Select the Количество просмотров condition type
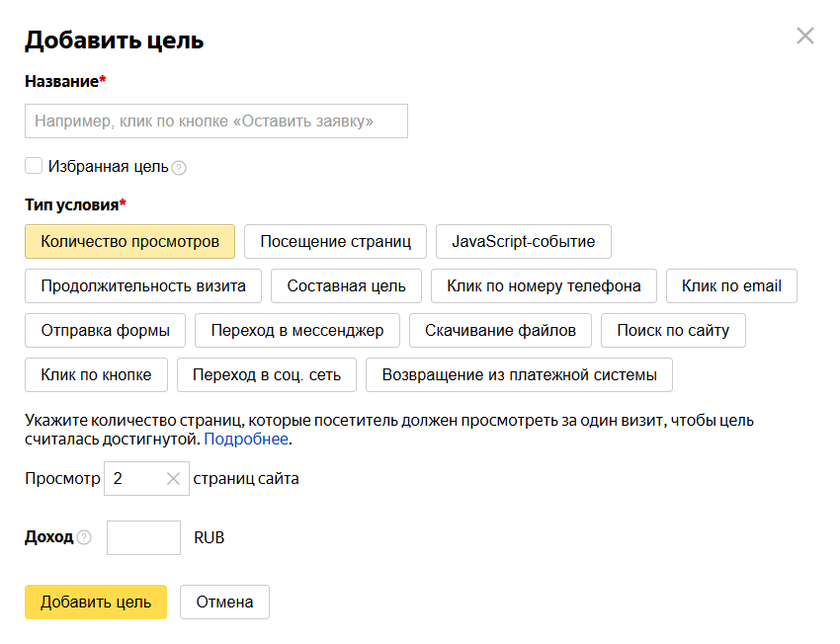The image size is (840, 644). coord(129,242)
